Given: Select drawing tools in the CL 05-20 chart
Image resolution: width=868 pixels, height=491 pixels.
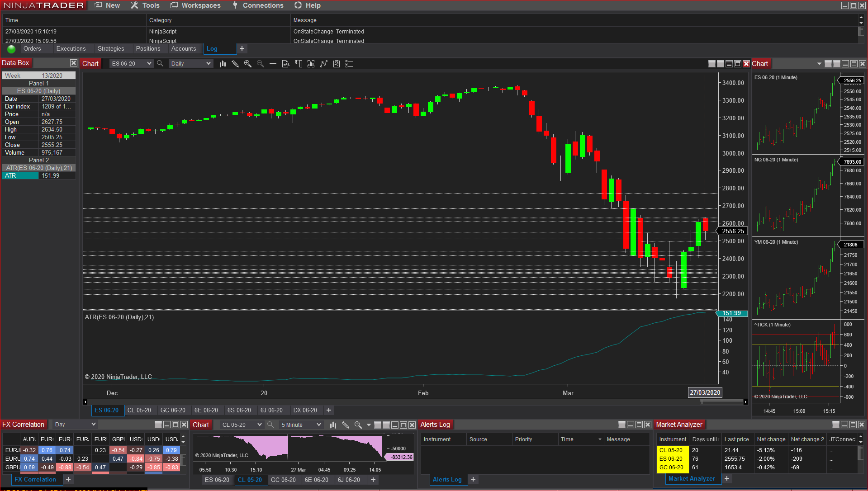Looking at the screenshot, I should tap(346, 425).
